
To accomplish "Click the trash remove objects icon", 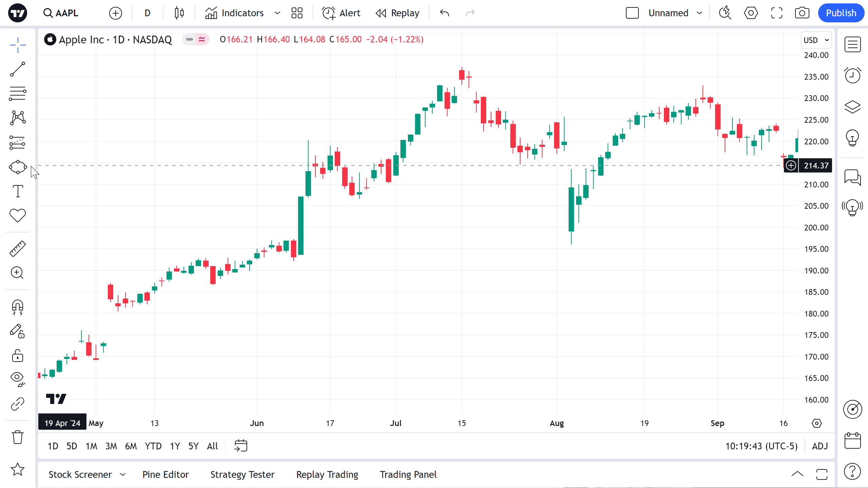I will (18, 437).
